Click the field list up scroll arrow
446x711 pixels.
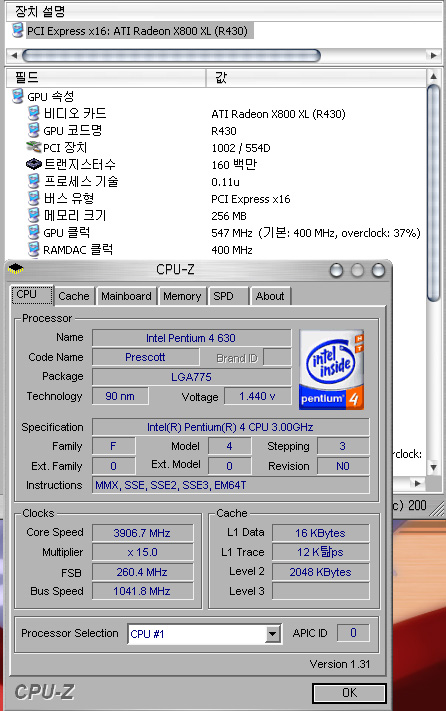(x=434, y=76)
